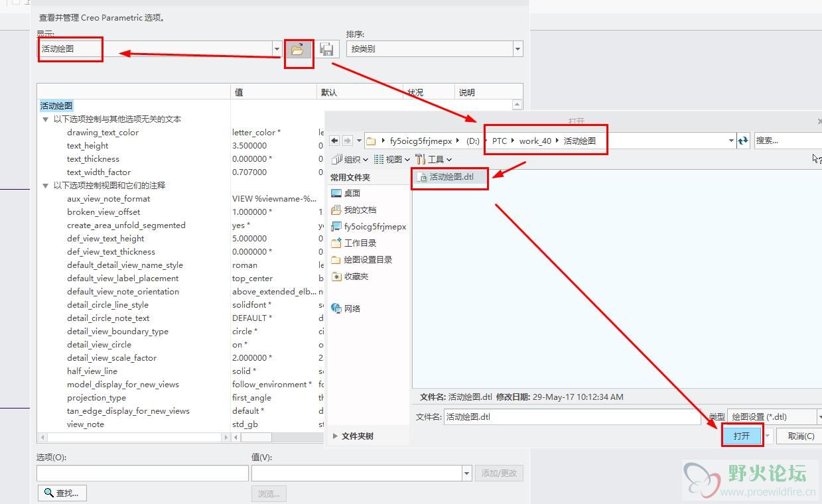Click the context help cursor icon
Image resolution: width=822 pixels, height=504 pixels.
[x=817, y=159]
